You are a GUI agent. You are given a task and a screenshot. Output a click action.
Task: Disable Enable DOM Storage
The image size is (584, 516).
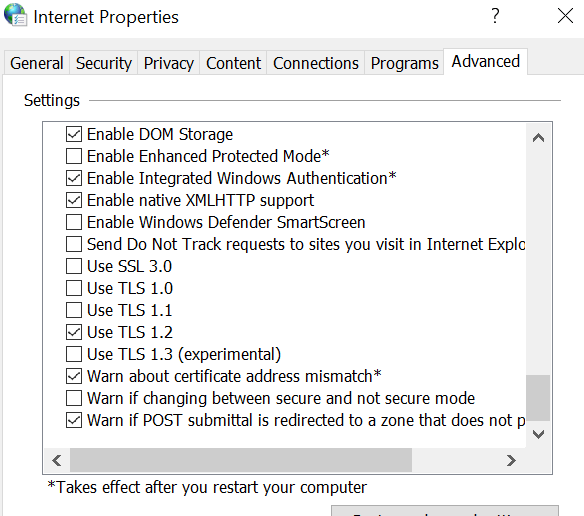pyautogui.click(x=74, y=134)
